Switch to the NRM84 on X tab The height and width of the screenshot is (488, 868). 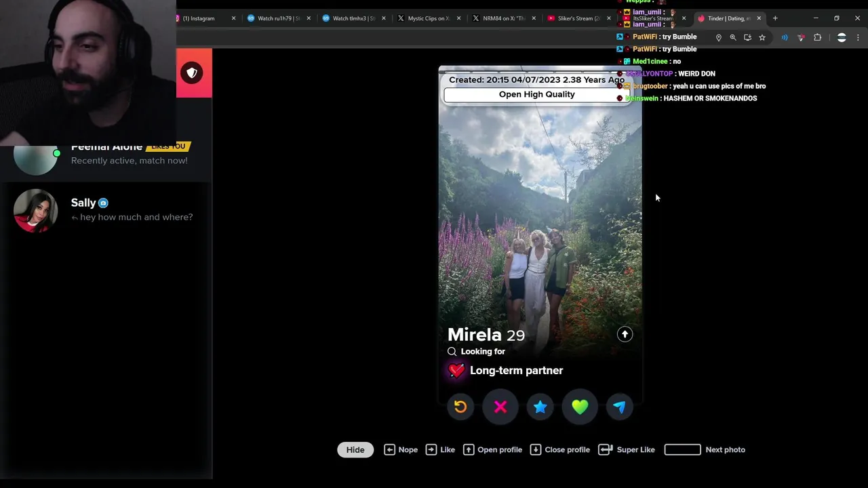[503, 18]
